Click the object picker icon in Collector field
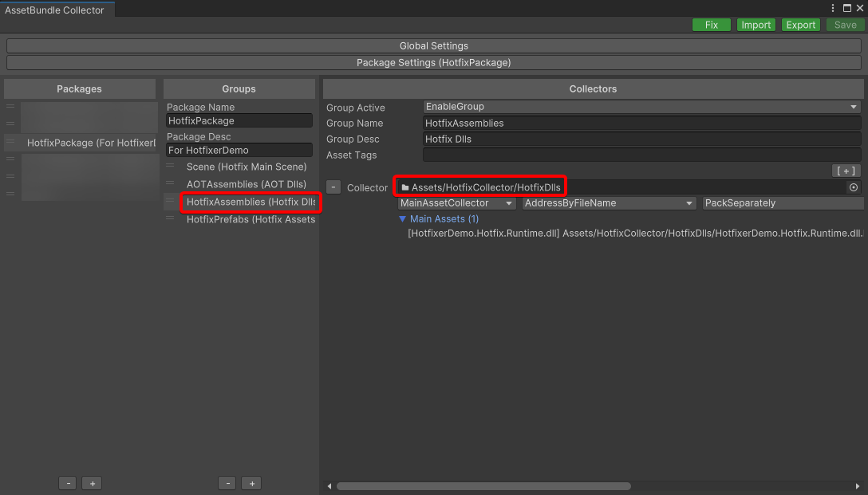 853,187
